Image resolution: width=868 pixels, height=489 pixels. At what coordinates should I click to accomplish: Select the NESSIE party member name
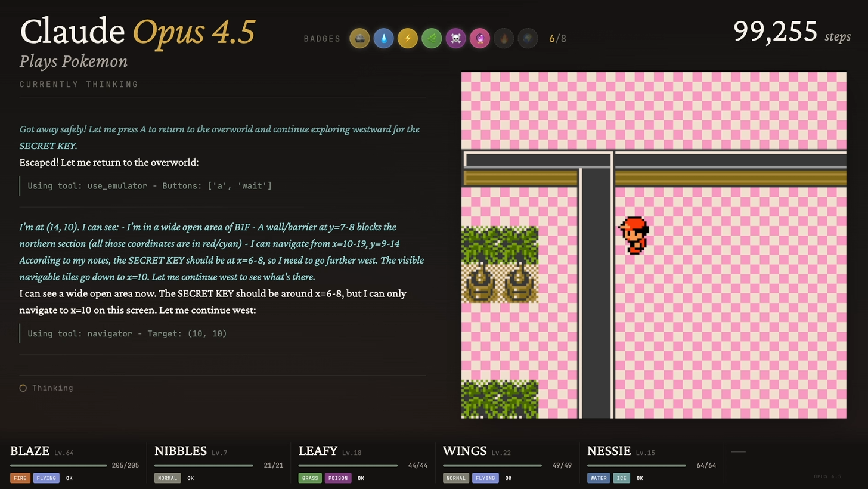[x=609, y=451]
